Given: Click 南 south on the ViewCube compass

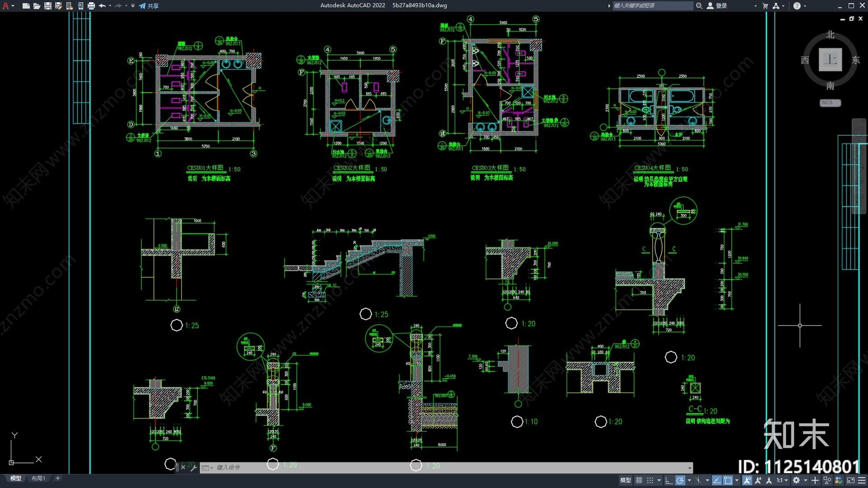Looking at the screenshot, I should tap(830, 86).
